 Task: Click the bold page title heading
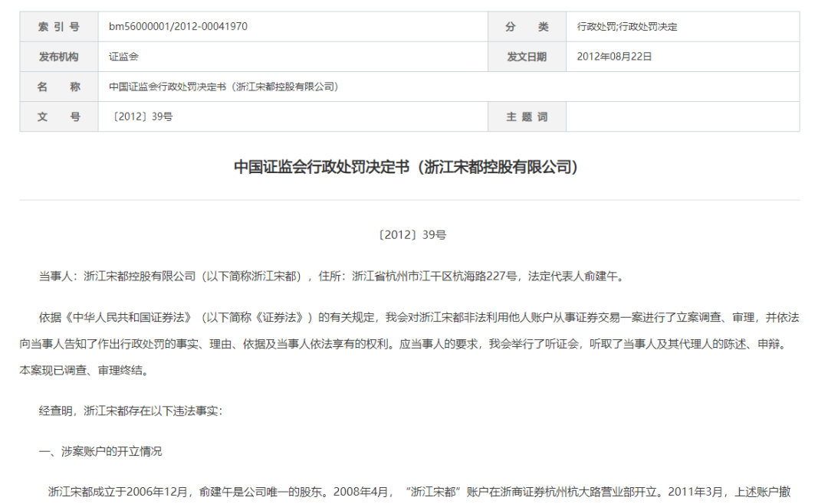[406, 167]
